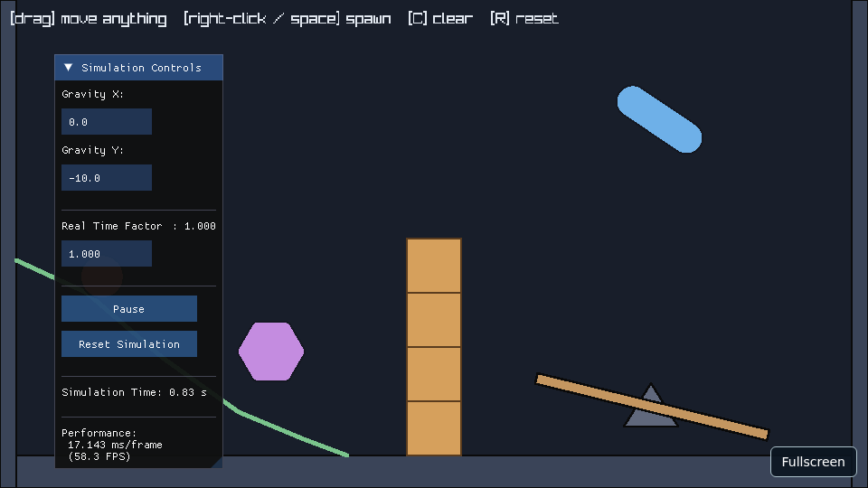Click the top box of the orange stack
Viewport: 868px width, 488px height.
point(434,266)
